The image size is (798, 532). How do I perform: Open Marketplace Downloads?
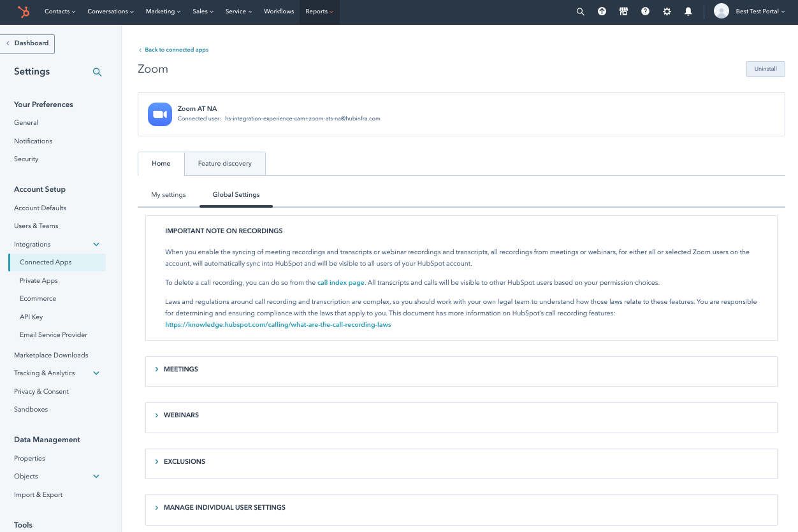pos(51,356)
